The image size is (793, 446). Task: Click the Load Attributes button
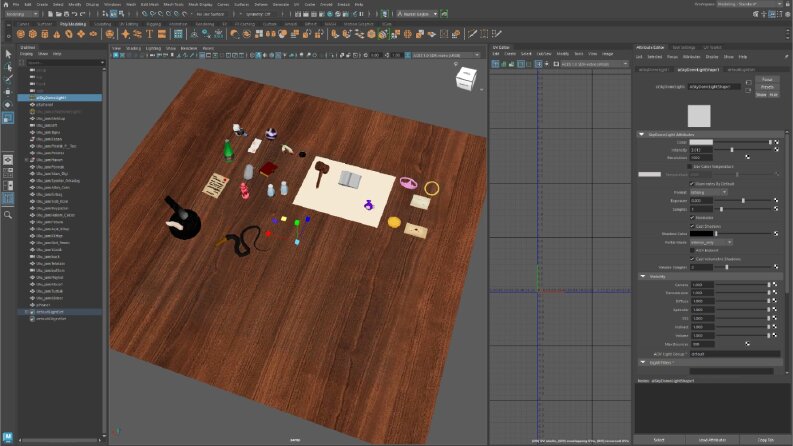click(712, 440)
